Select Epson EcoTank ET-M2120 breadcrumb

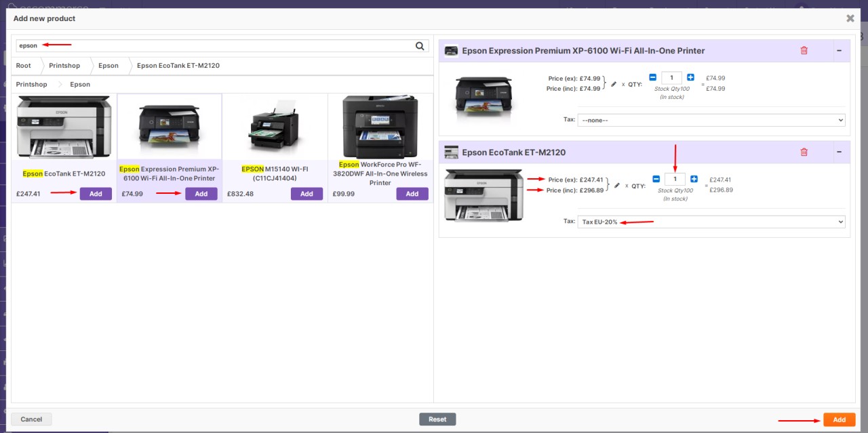(x=178, y=66)
